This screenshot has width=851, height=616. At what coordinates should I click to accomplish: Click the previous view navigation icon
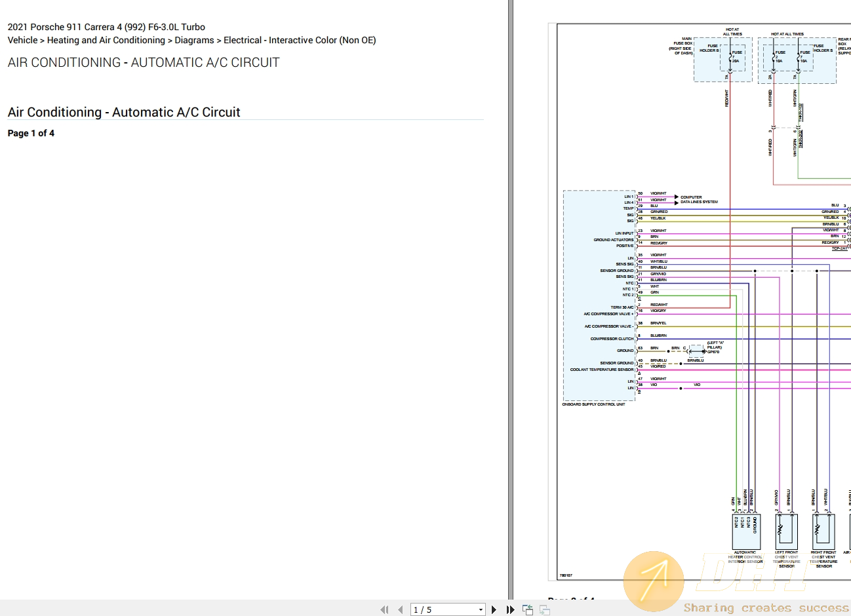coord(528,609)
